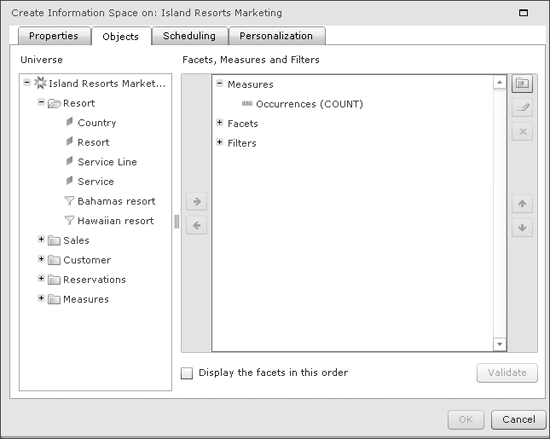Click the pencil edit icon button
Image resolution: width=550 pixels, height=439 pixels.
pyautogui.click(x=522, y=108)
